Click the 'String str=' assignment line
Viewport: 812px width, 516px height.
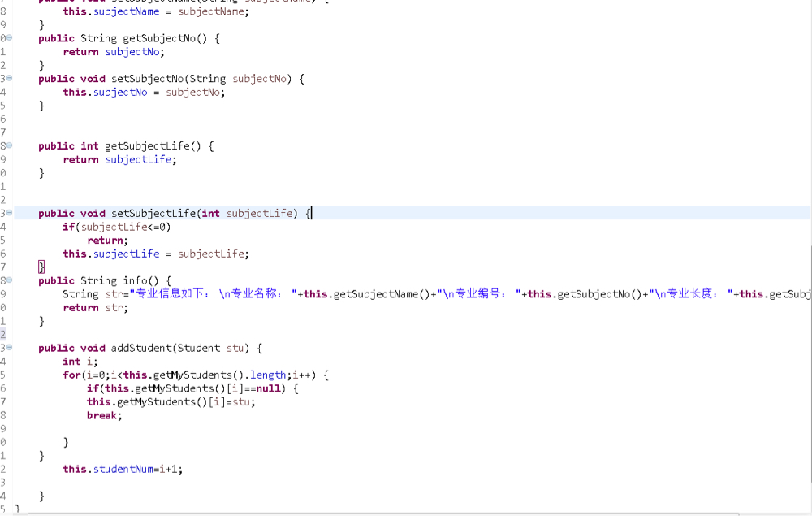click(437, 294)
